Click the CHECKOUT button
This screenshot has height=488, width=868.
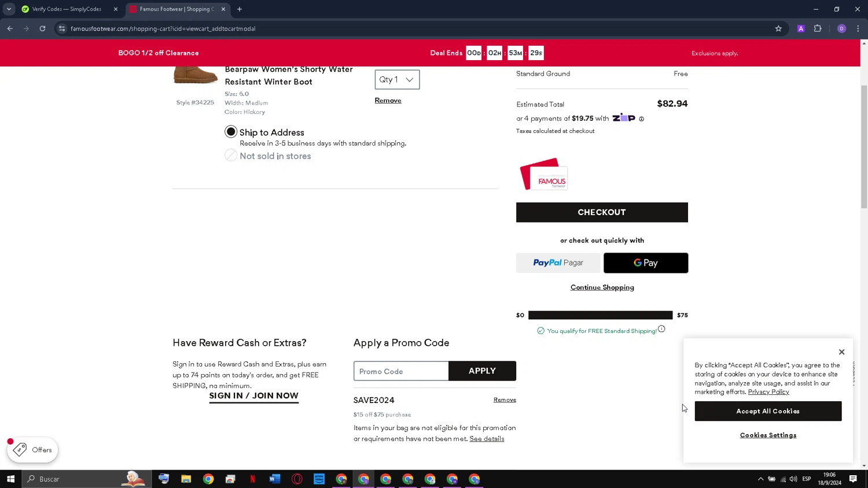click(x=602, y=212)
